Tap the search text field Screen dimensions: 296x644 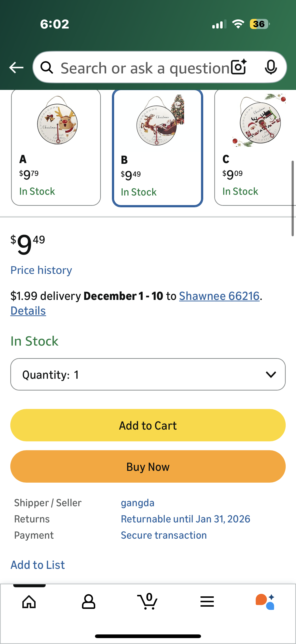[145, 68]
